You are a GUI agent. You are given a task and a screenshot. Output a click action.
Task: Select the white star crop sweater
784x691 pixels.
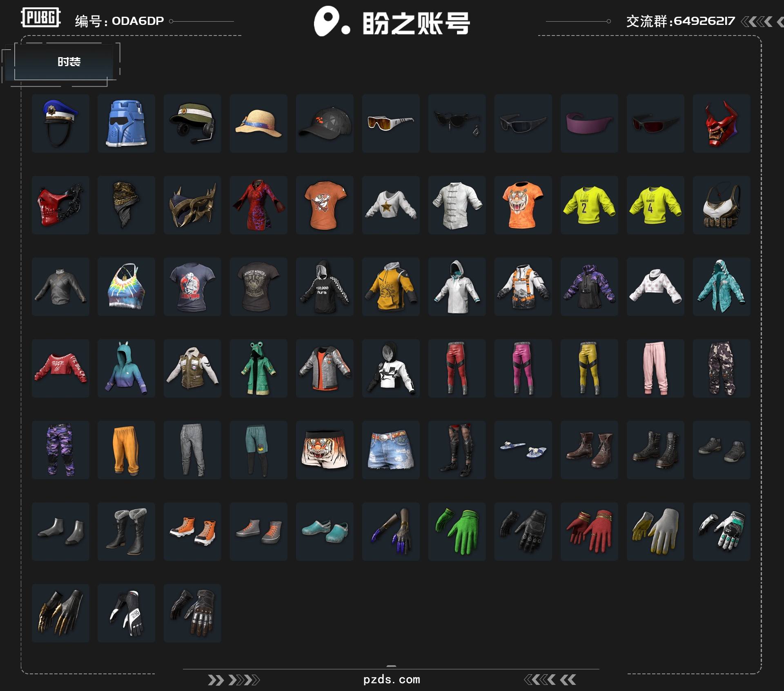tap(391, 205)
